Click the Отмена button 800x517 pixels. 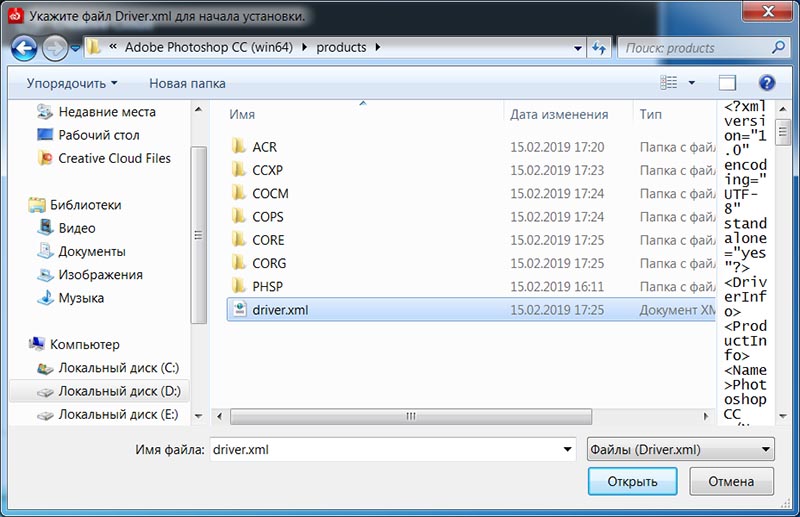click(x=732, y=481)
